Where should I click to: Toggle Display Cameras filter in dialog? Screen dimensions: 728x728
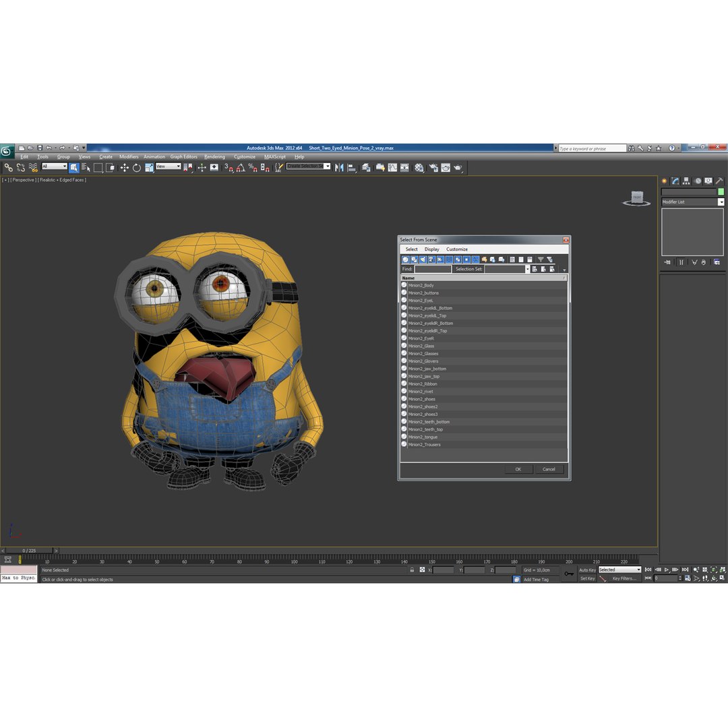click(x=432, y=260)
